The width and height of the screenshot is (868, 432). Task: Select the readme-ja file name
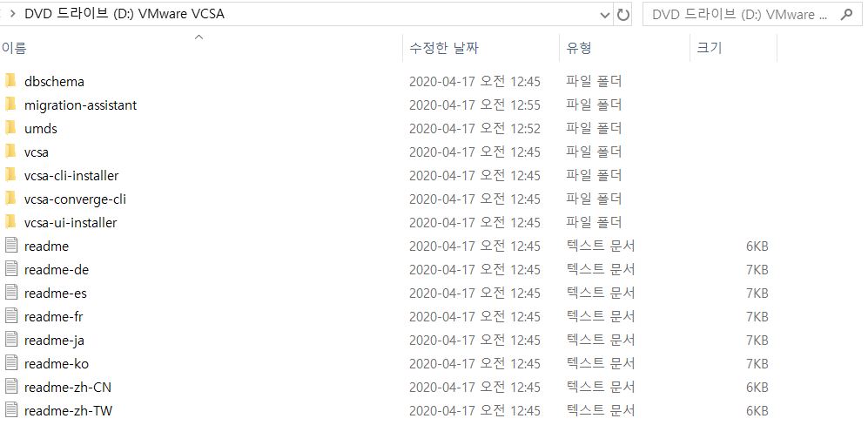point(54,340)
